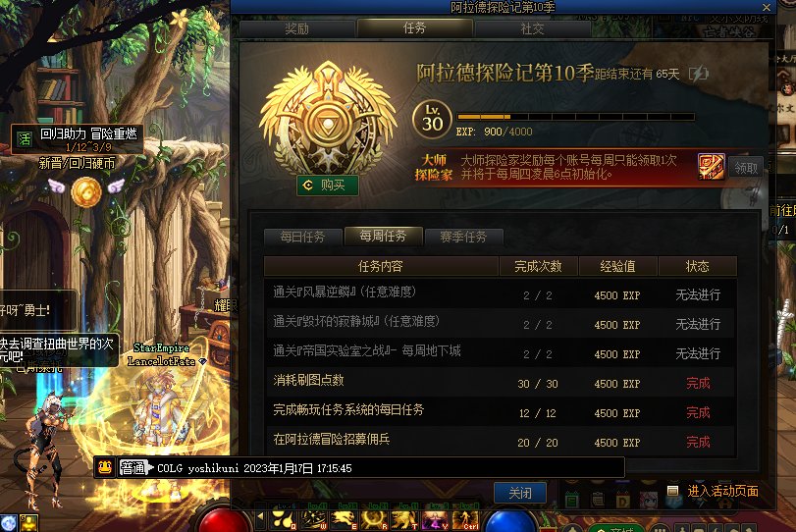The image size is (796, 532).
Task: Claim the master explorer reward via 领取
Action: [746, 168]
